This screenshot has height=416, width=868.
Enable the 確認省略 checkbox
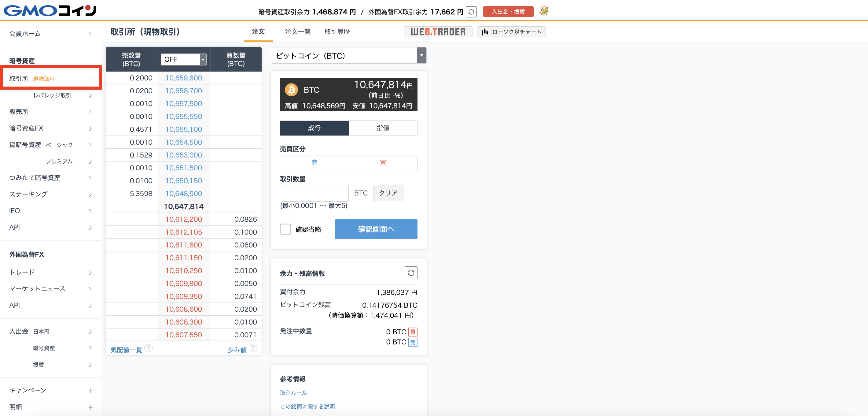285,229
